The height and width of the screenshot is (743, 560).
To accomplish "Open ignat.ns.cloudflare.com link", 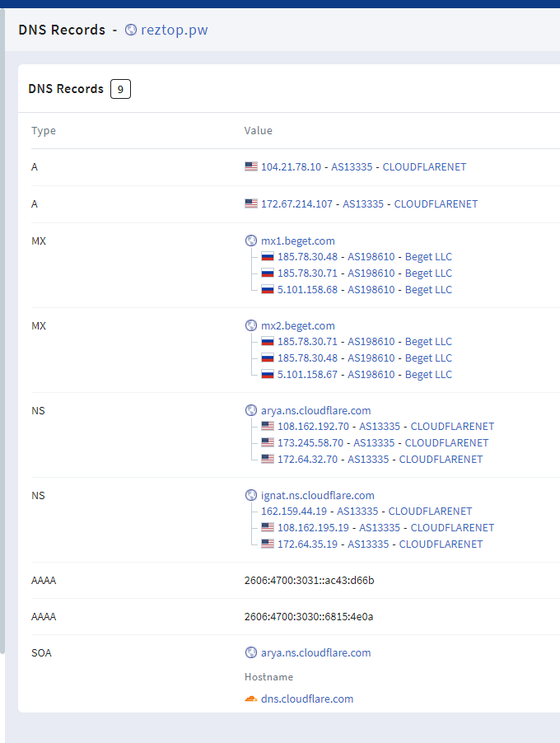I will (317, 495).
